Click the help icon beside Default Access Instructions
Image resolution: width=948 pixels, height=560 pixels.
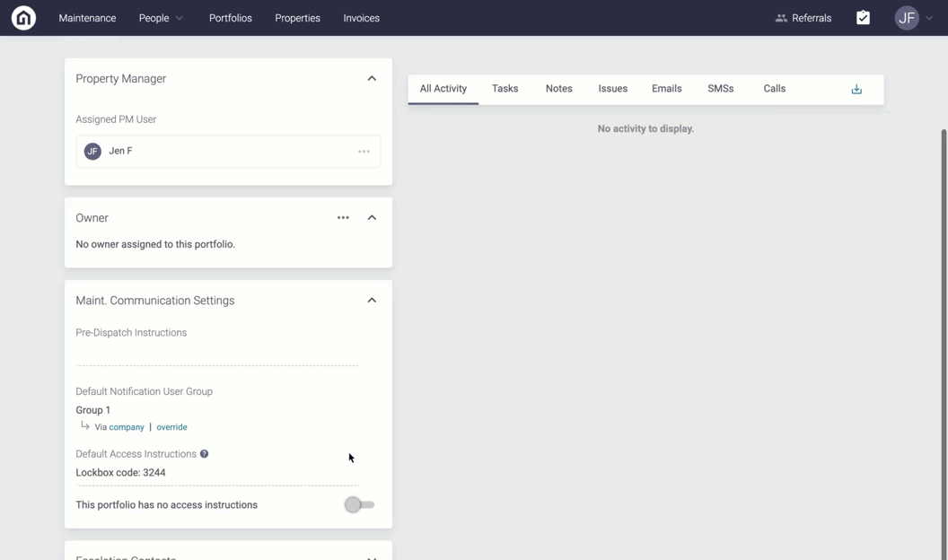coord(205,454)
